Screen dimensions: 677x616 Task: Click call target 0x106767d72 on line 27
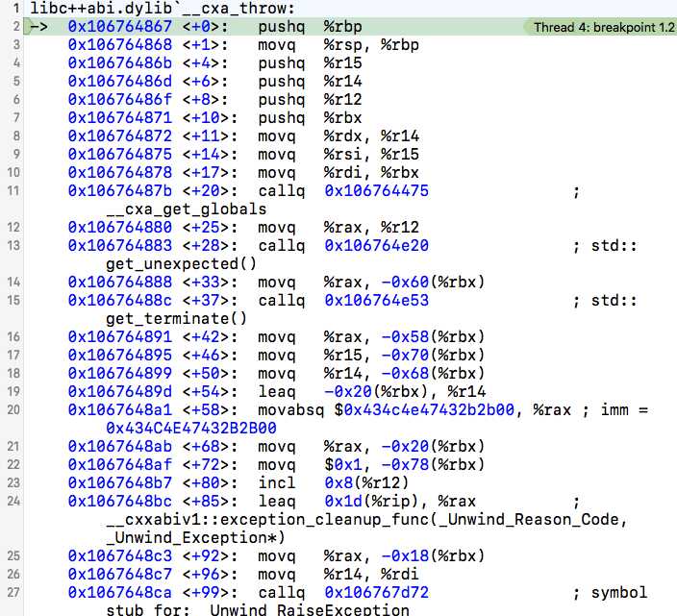377,592
